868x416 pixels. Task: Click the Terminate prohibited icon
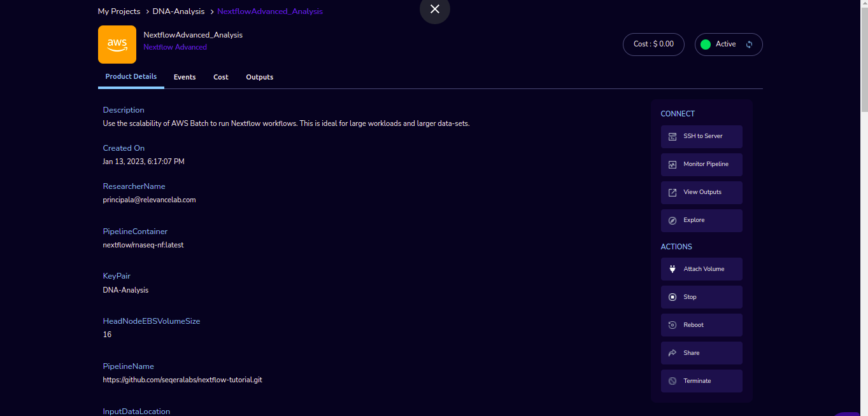tap(672, 381)
